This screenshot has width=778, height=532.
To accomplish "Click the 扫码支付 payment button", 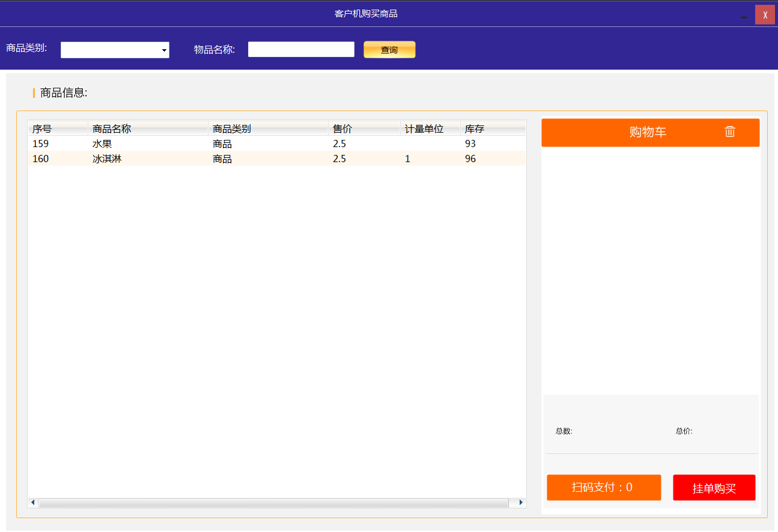I will tap(603, 487).
